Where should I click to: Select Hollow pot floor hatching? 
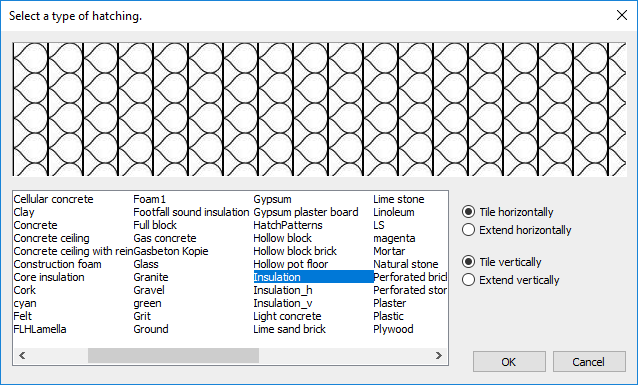(291, 265)
